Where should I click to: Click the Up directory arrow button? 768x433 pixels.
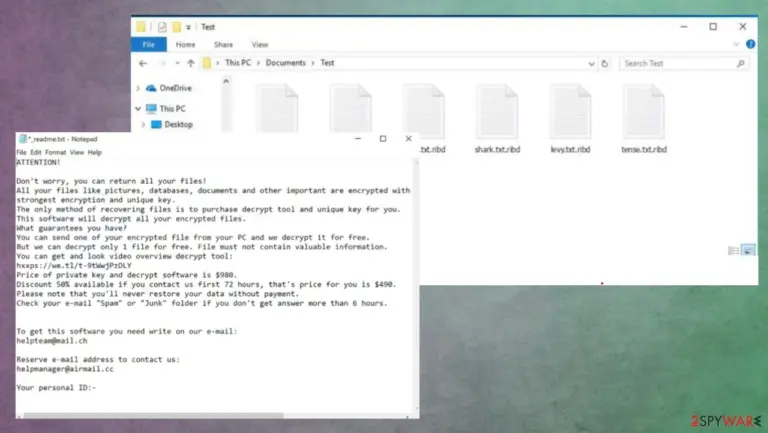click(x=191, y=63)
